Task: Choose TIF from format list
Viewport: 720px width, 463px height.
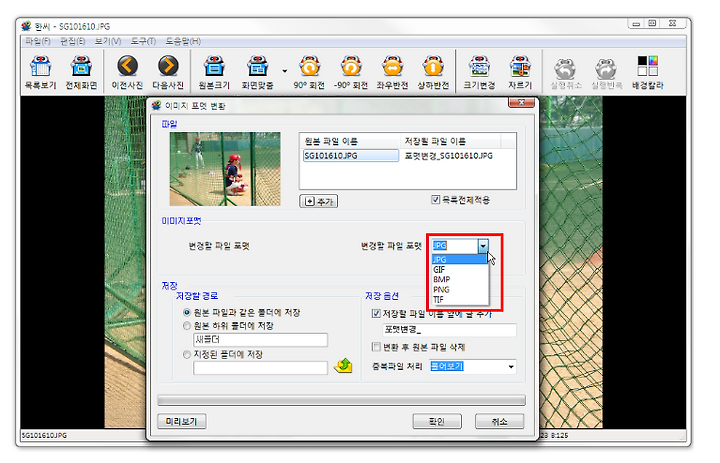Action: (459, 299)
